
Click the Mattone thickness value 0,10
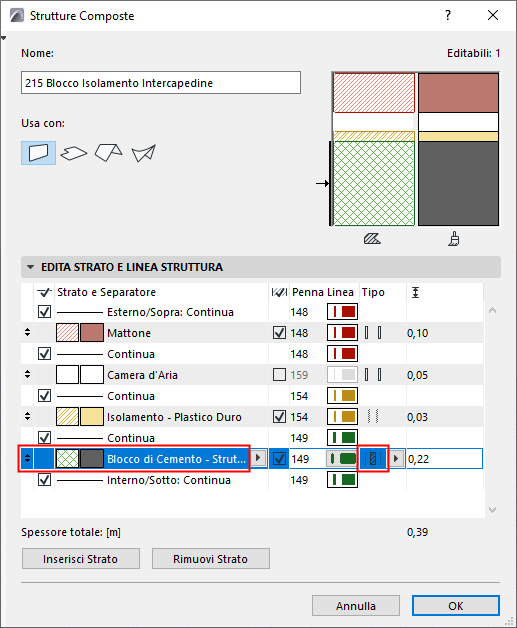[x=418, y=333]
